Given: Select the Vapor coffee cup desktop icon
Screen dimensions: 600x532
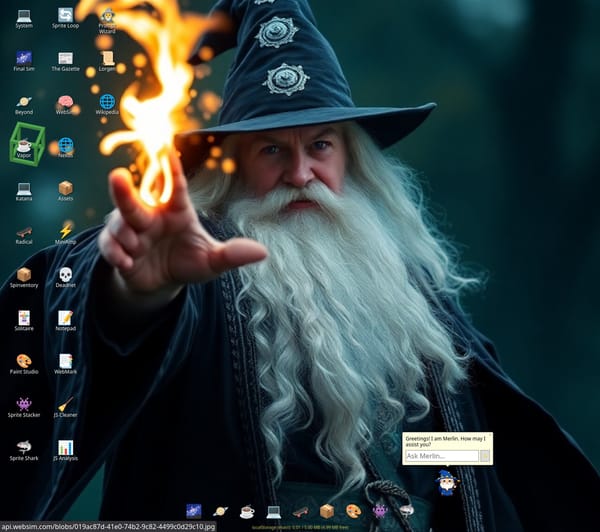Looking at the screenshot, I should 24,149.
